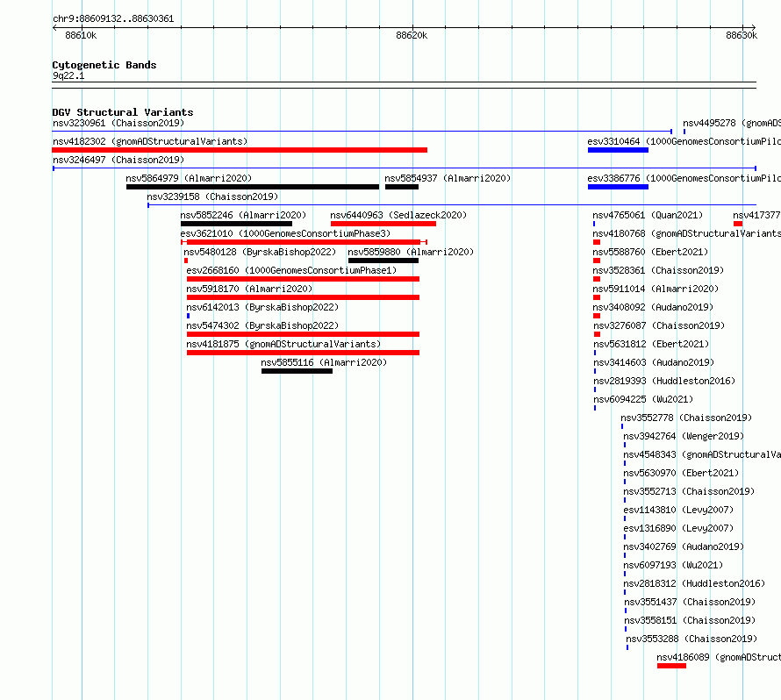
Task: Select the black nsv5855116 Almarri2020 bar
Action: (x=297, y=371)
